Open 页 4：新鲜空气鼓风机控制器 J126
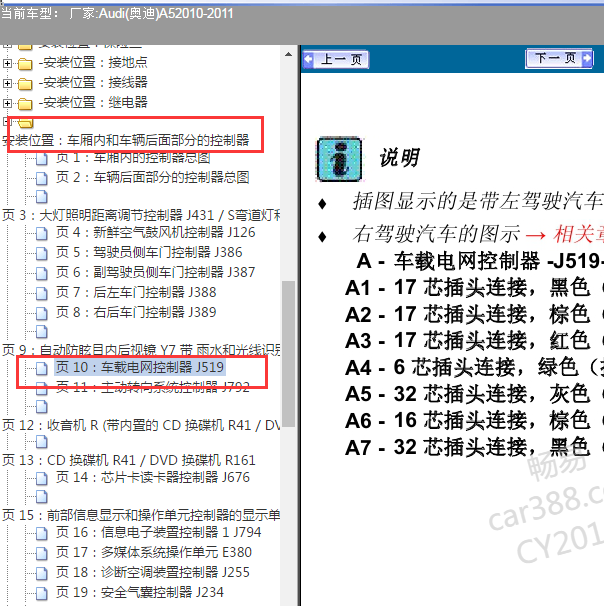This screenshot has height=606, width=604. 155,232
